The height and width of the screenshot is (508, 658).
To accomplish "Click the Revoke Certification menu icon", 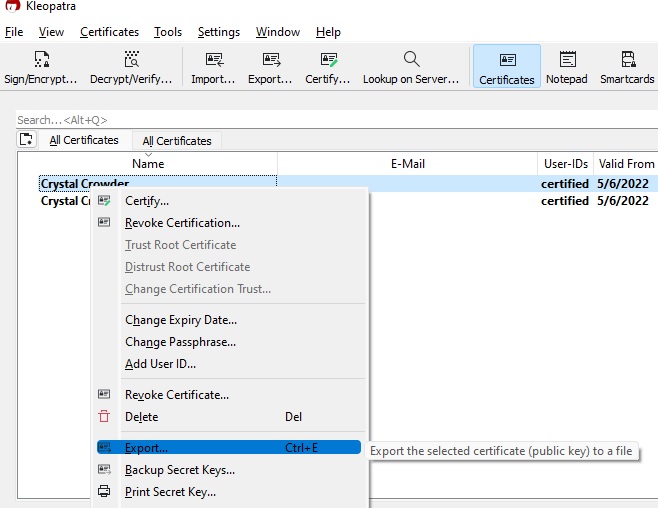I will [104, 222].
